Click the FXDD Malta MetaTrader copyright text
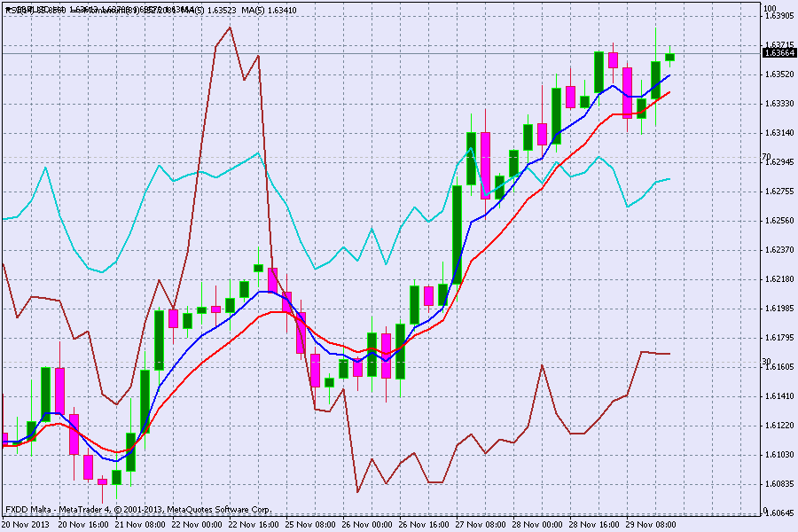Image resolution: width=798 pixels, height=532 pixels. coord(137,510)
